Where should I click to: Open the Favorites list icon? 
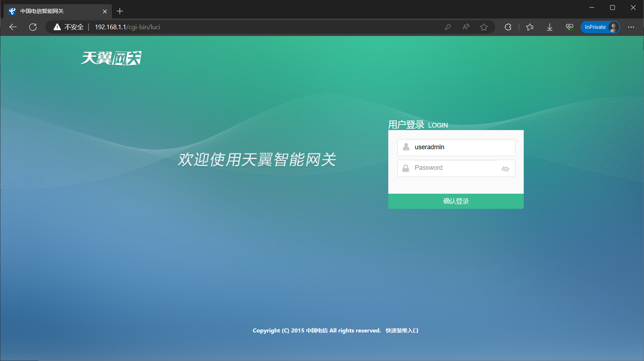click(530, 27)
